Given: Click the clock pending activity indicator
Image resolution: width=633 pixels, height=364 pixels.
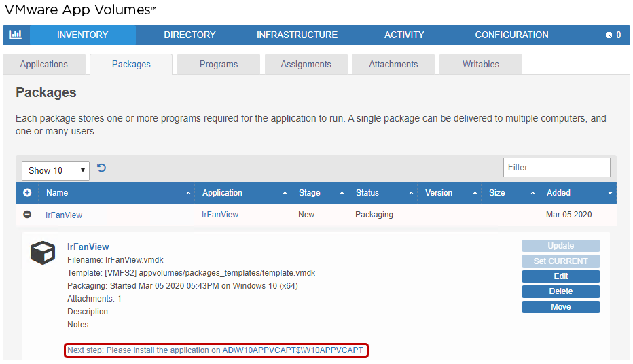Looking at the screenshot, I should click(x=613, y=35).
